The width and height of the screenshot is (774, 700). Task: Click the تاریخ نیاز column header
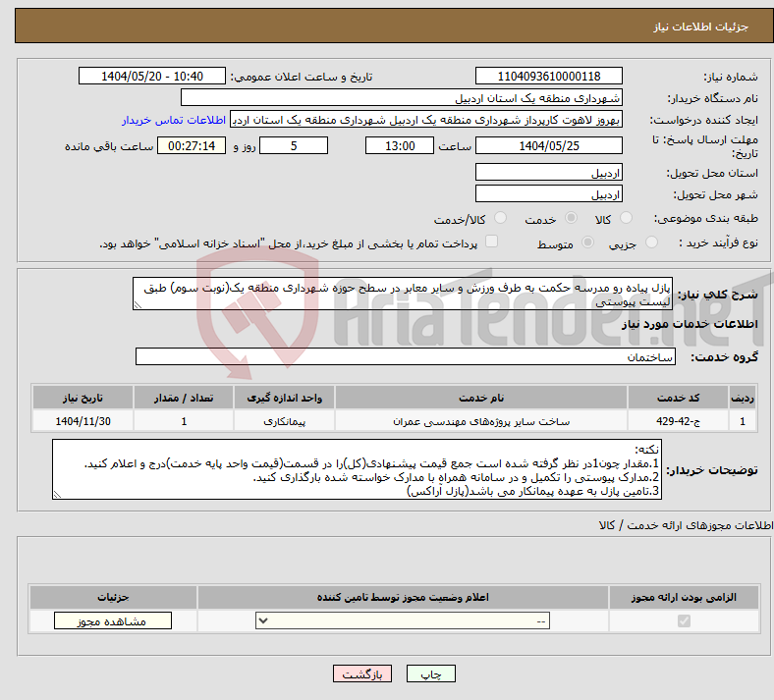click(x=83, y=398)
